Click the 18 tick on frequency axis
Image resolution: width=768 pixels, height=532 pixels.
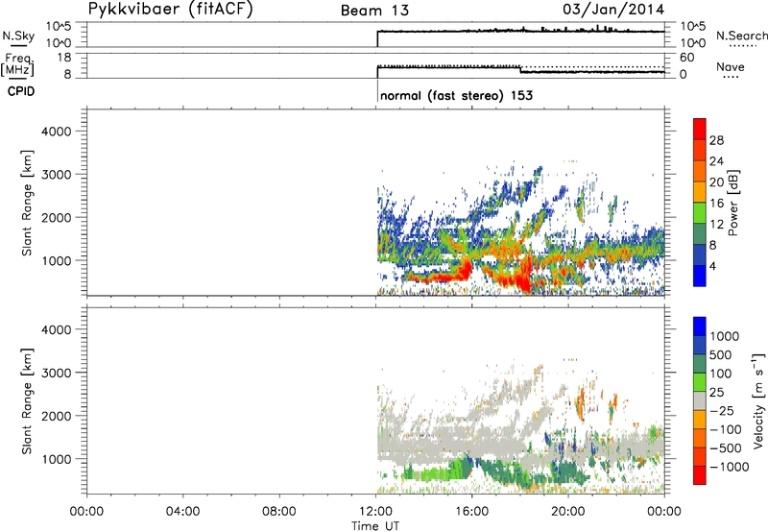64,58
